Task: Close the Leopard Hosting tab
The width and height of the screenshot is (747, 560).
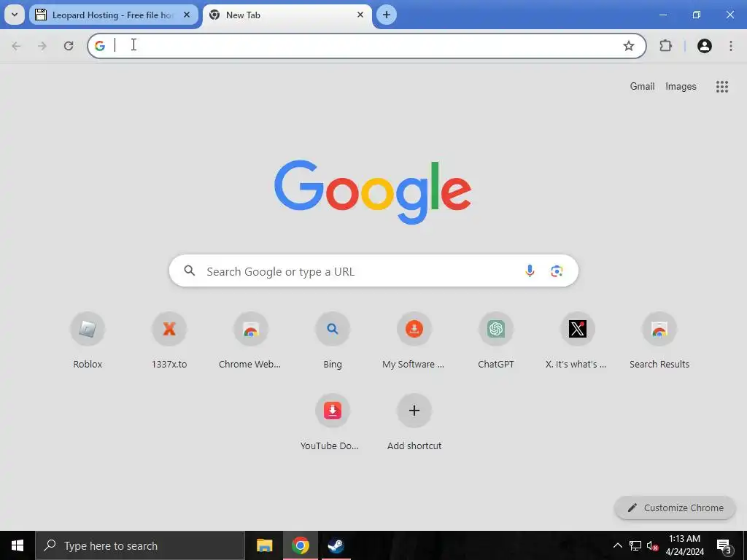Action: (x=187, y=15)
